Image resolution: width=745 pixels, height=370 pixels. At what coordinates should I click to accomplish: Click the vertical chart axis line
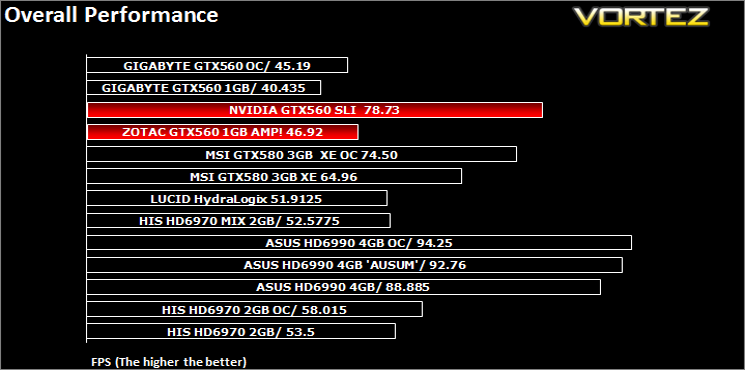point(86,198)
